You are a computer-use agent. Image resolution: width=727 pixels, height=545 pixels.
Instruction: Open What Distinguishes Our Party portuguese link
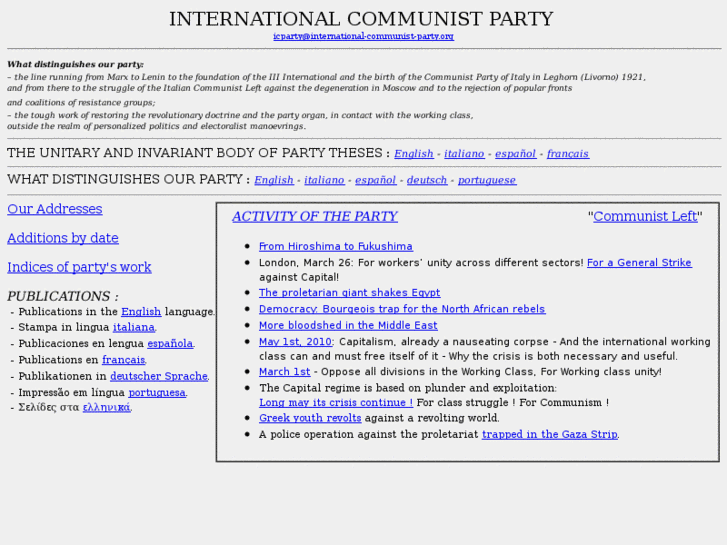[487, 180]
